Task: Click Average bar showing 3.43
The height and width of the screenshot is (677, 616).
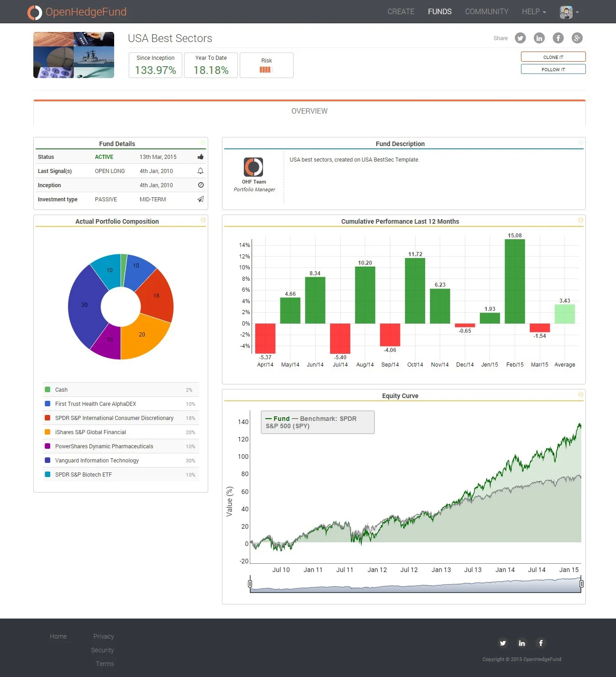Action: click(x=565, y=314)
